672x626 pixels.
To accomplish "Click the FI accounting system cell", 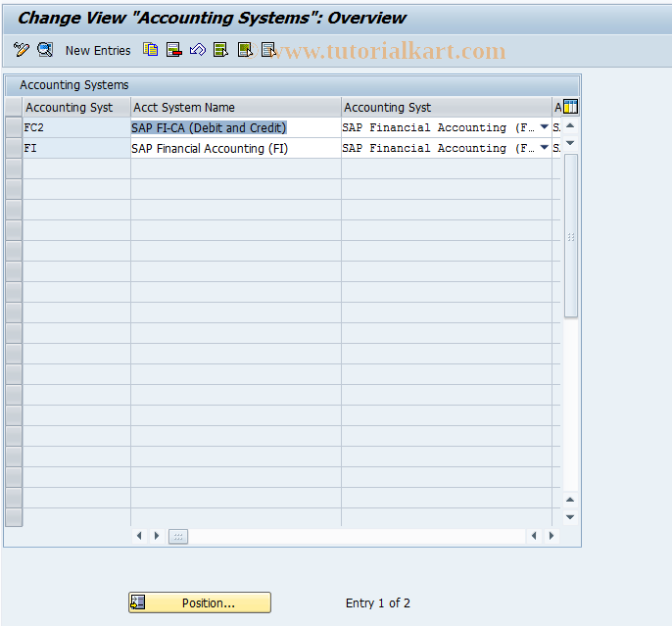I will tap(76, 148).
